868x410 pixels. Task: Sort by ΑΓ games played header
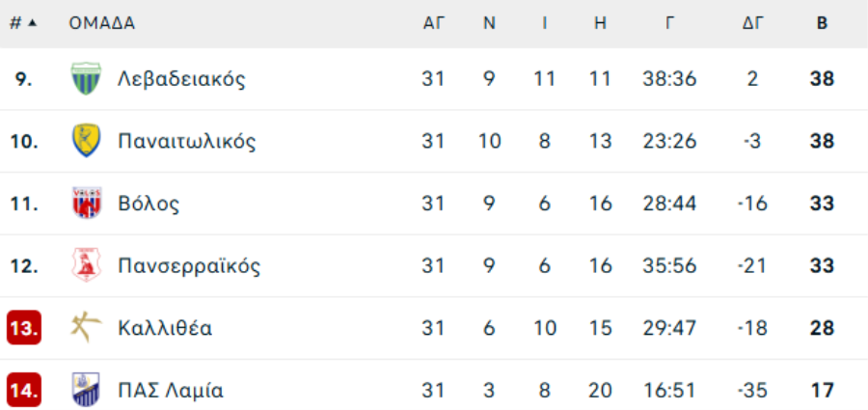tap(434, 23)
